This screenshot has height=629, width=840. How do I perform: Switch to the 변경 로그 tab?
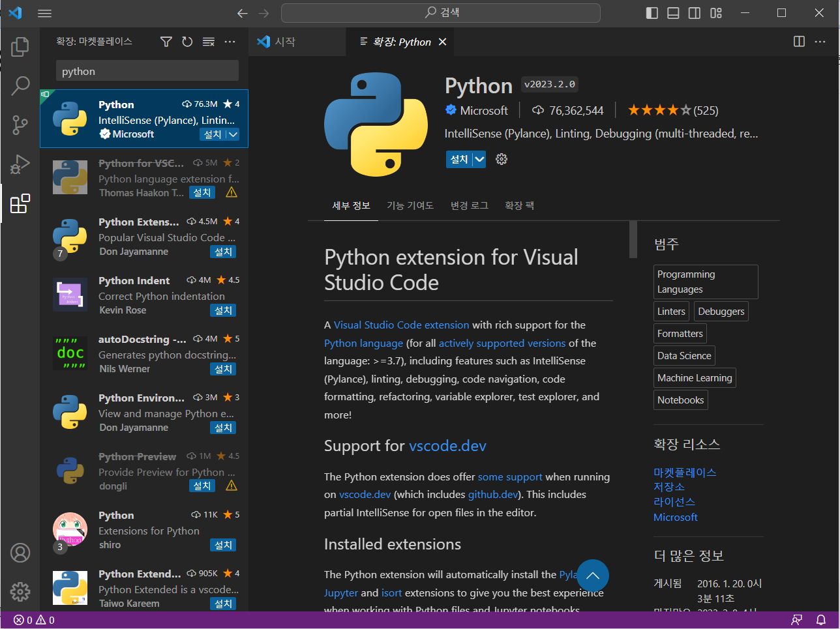(469, 205)
